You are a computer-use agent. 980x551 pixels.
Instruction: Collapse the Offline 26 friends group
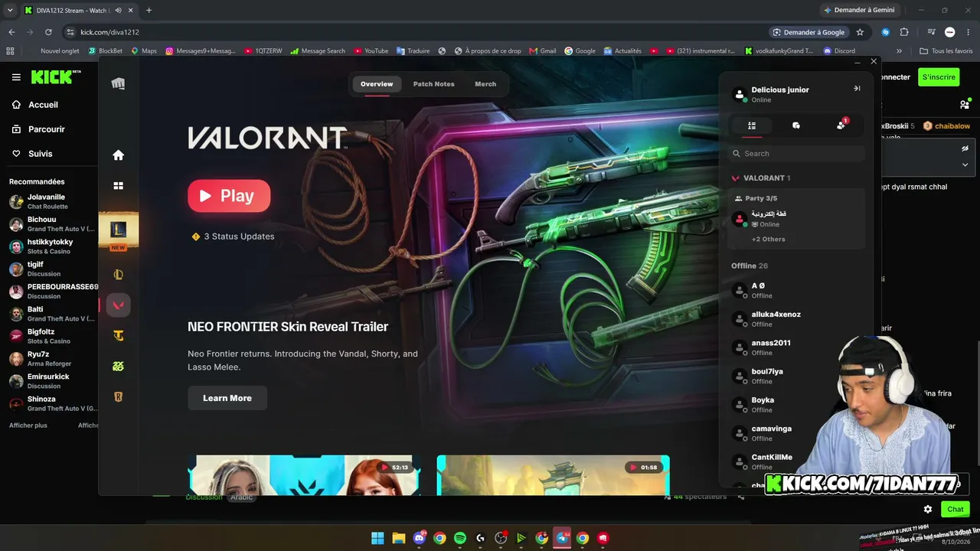pos(750,266)
